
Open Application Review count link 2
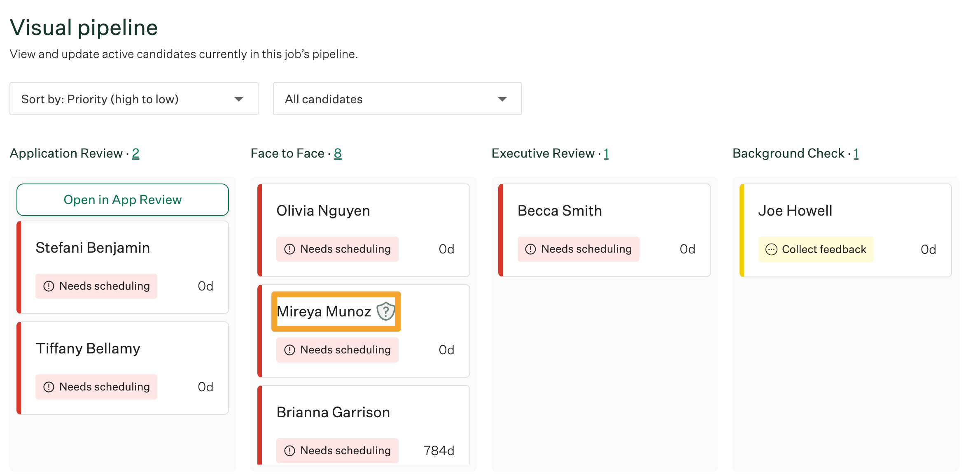[x=135, y=153]
